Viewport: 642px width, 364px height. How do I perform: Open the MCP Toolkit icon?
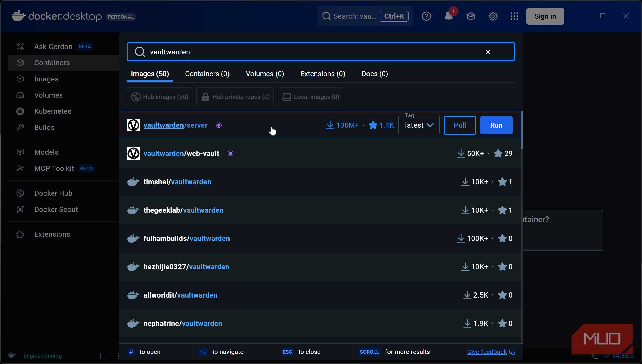point(20,168)
